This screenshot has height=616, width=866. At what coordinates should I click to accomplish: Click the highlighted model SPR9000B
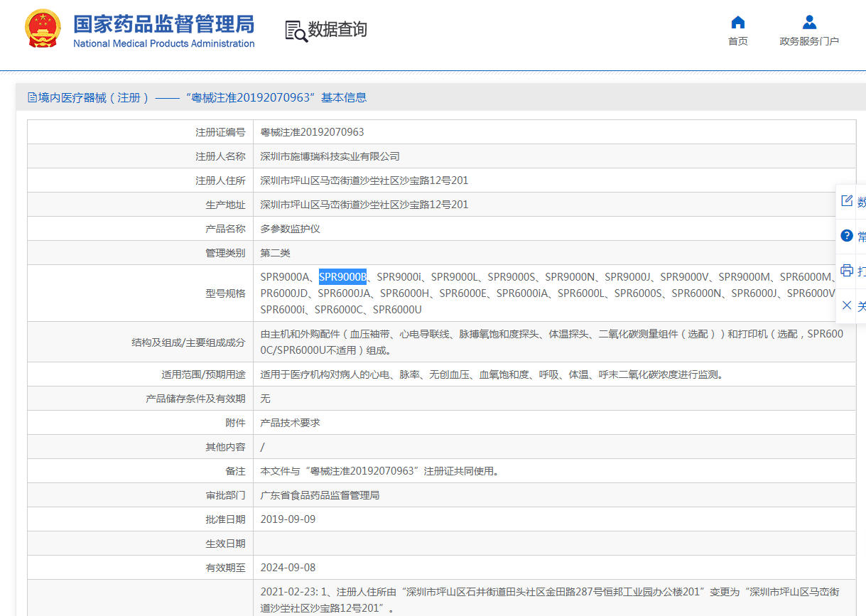[x=343, y=277]
